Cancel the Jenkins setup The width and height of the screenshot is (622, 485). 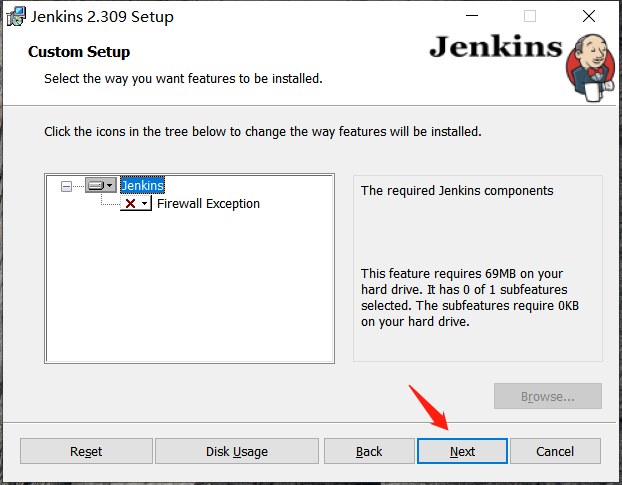(555, 451)
